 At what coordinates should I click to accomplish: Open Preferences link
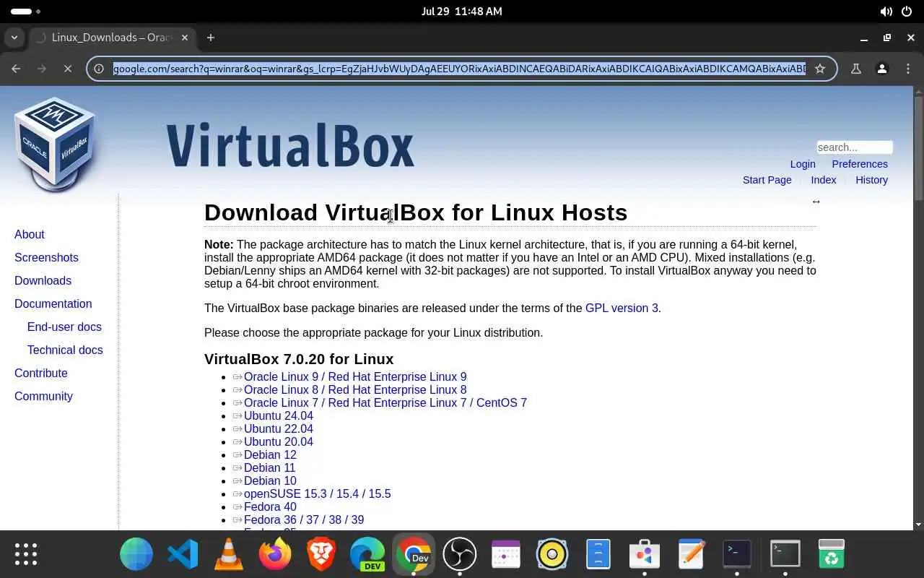pos(860,164)
